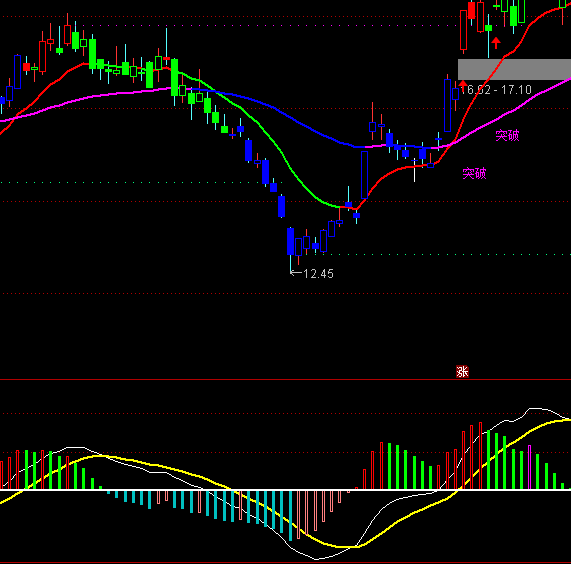
Task: Select the tall hollow red candle at top right
Action: 464,30
